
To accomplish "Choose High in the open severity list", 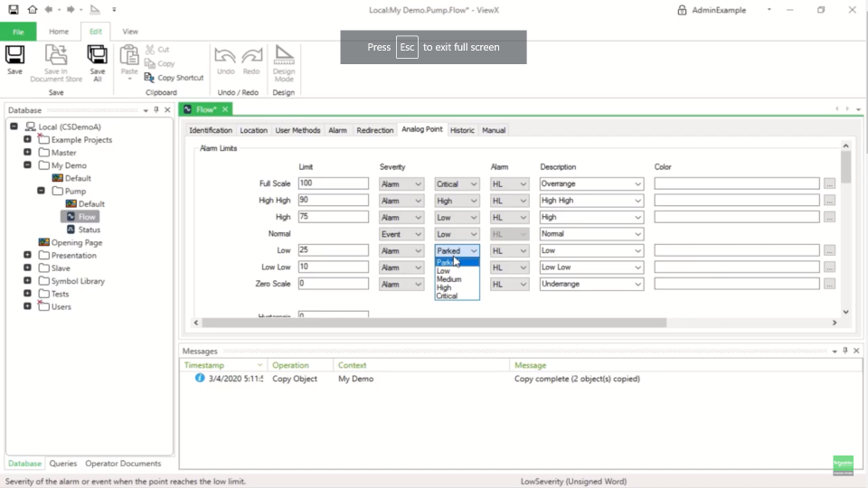I will (x=444, y=287).
